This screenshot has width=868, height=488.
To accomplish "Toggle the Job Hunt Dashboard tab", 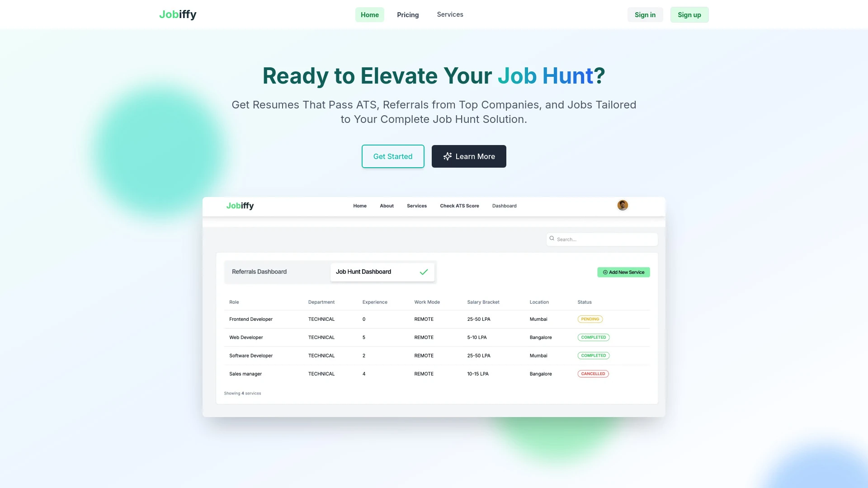I will 382,272.
